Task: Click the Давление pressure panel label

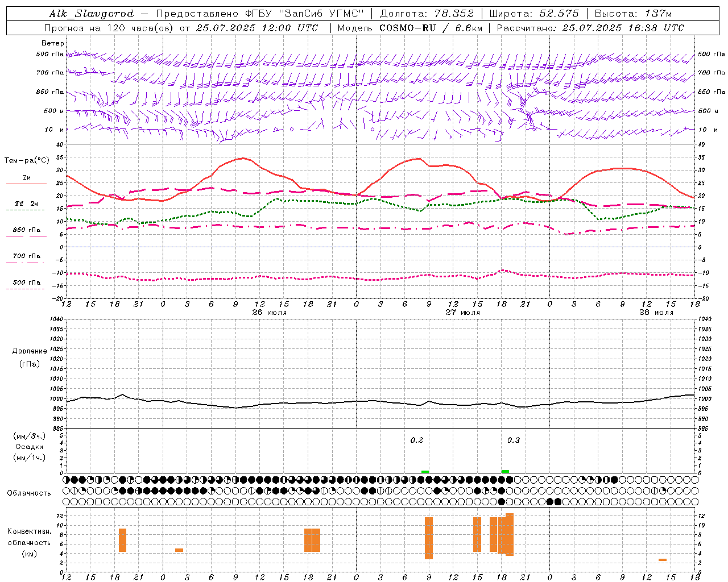Action: 30,351
